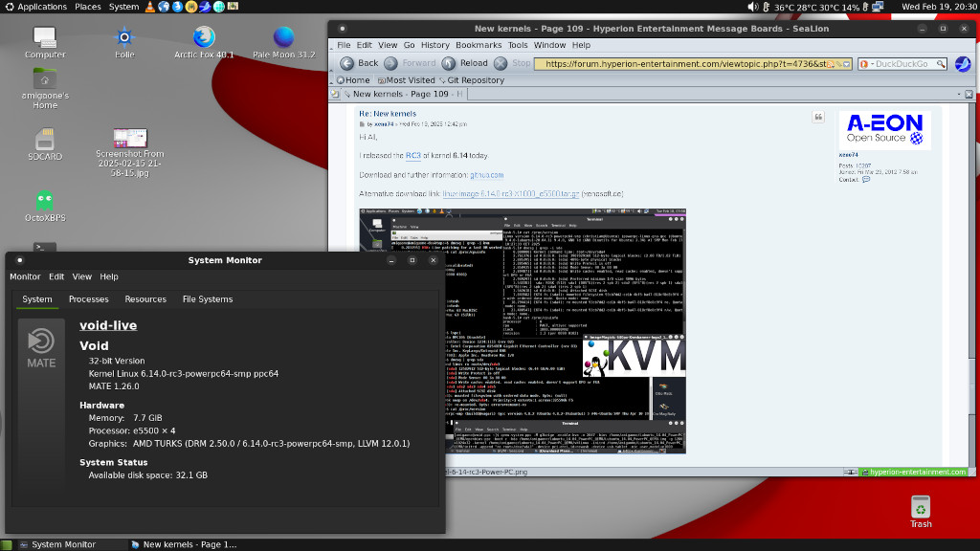Open amigaone's Home folder icon

click(x=45, y=89)
